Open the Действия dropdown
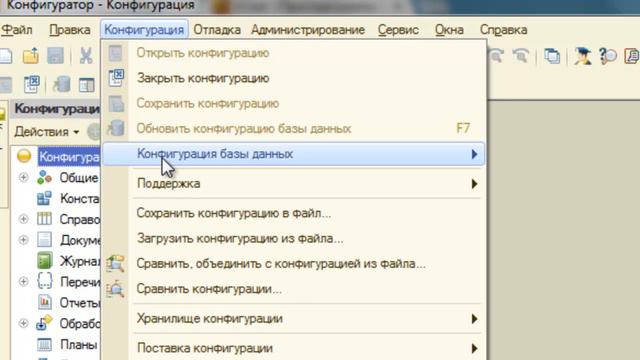Image resolution: width=640 pixels, height=360 pixels. [47, 132]
